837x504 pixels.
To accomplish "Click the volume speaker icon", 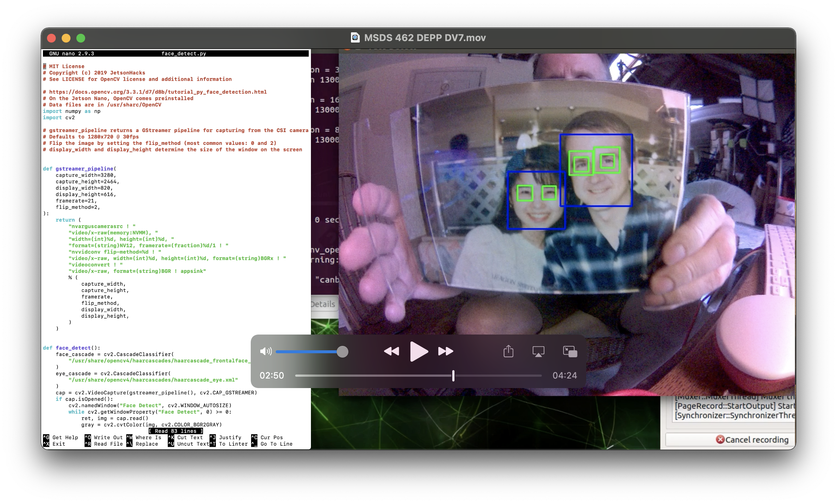I will coord(266,351).
